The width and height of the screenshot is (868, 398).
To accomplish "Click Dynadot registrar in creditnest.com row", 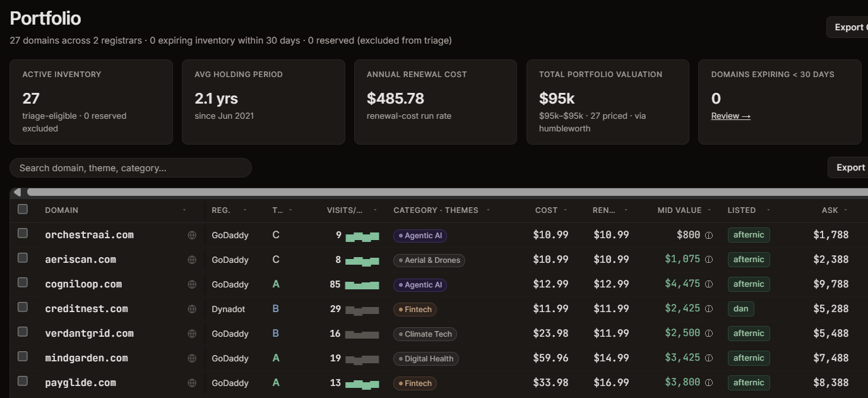I will (x=229, y=309).
